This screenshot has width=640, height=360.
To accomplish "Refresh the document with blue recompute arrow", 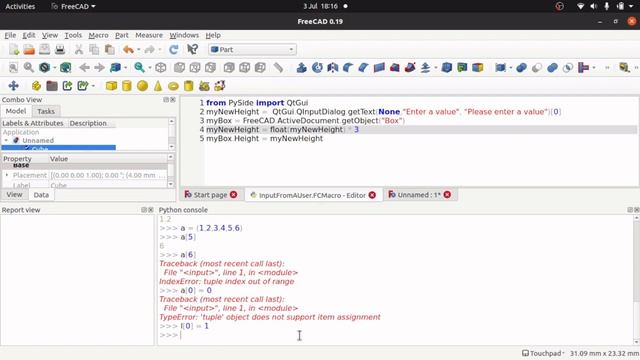I will [x=173, y=50].
